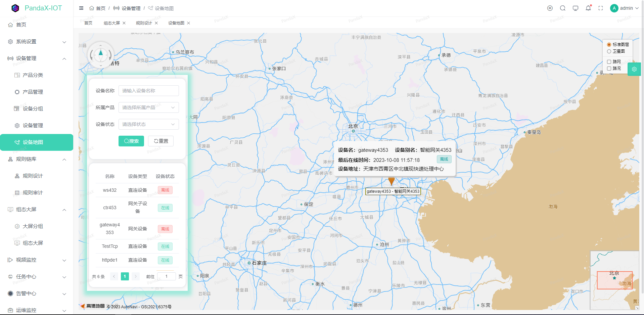Select 标准图层 radio button
644x315 pixels.
pos(609,45)
